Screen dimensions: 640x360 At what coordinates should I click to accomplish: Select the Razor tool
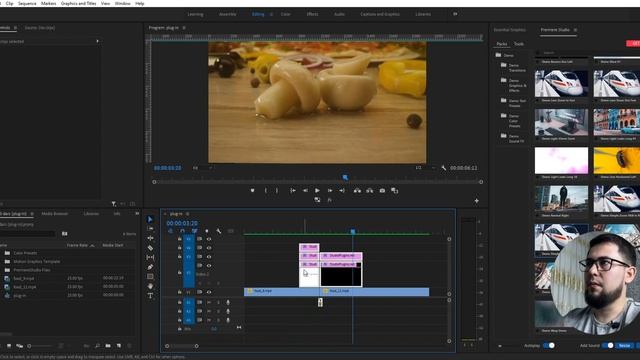[150, 248]
